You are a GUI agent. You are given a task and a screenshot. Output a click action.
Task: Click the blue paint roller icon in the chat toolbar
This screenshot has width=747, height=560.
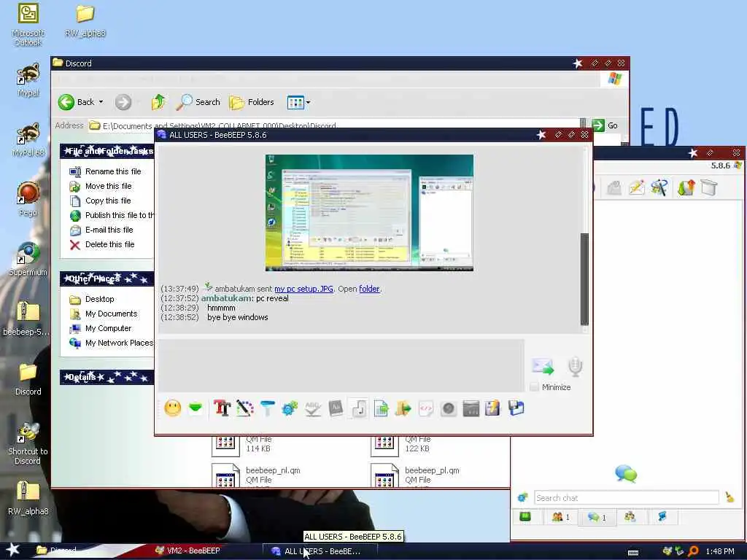pyautogui.click(x=267, y=408)
